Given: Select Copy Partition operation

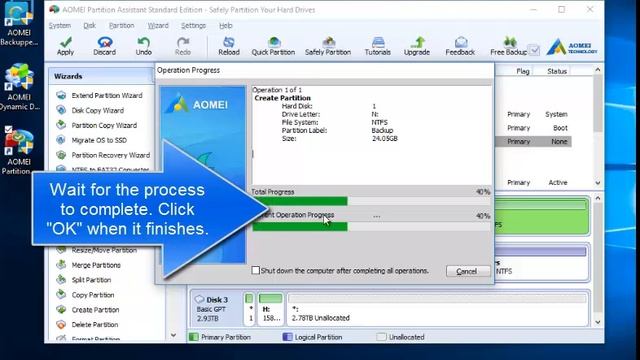Looking at the screenshot, I should click(93, 295).
